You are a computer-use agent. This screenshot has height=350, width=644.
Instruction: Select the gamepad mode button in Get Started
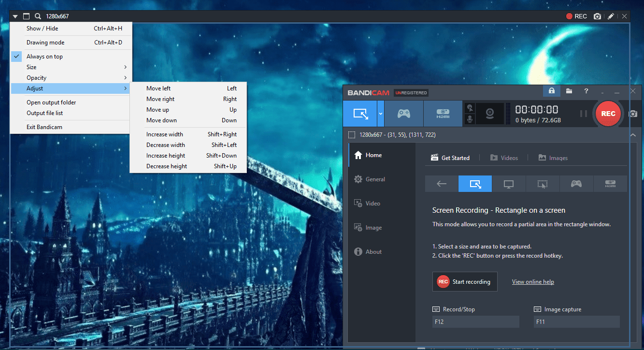576,184
